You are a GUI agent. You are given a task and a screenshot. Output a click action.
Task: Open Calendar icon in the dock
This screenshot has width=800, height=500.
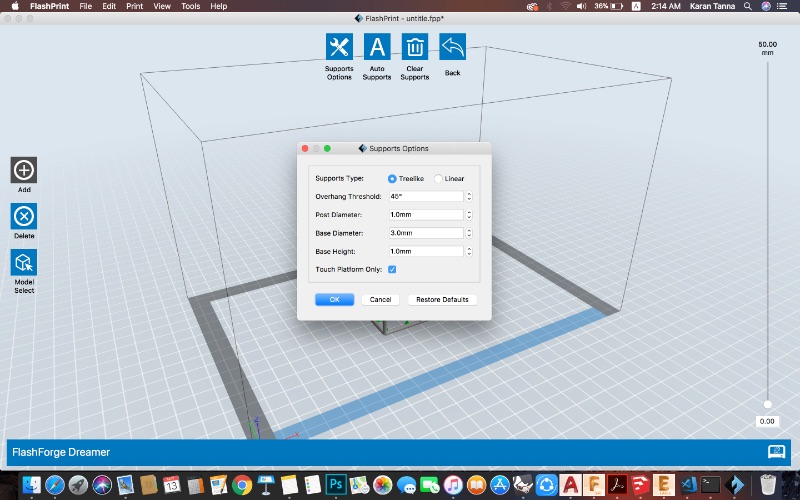pyautogui.click(x=172, y=485)
